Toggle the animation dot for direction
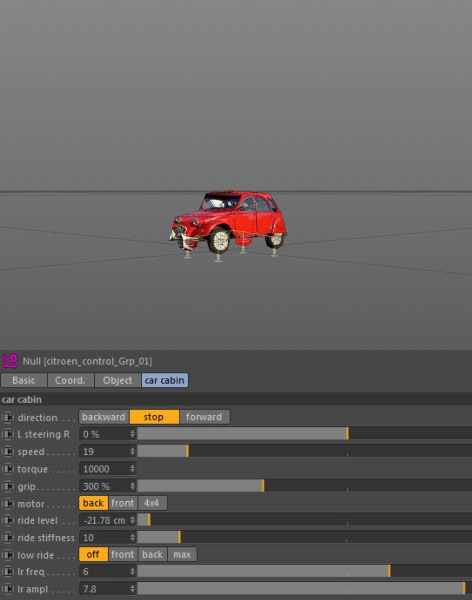 (8, 417)
